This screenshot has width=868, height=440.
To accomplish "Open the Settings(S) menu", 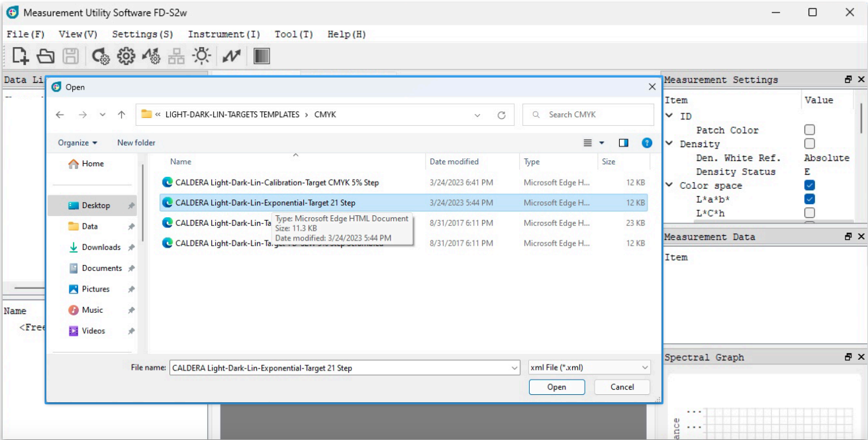I will 142,34.
